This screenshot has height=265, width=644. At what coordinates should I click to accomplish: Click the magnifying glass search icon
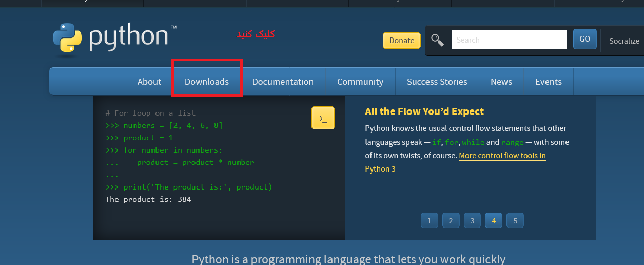tap(437, 40)
